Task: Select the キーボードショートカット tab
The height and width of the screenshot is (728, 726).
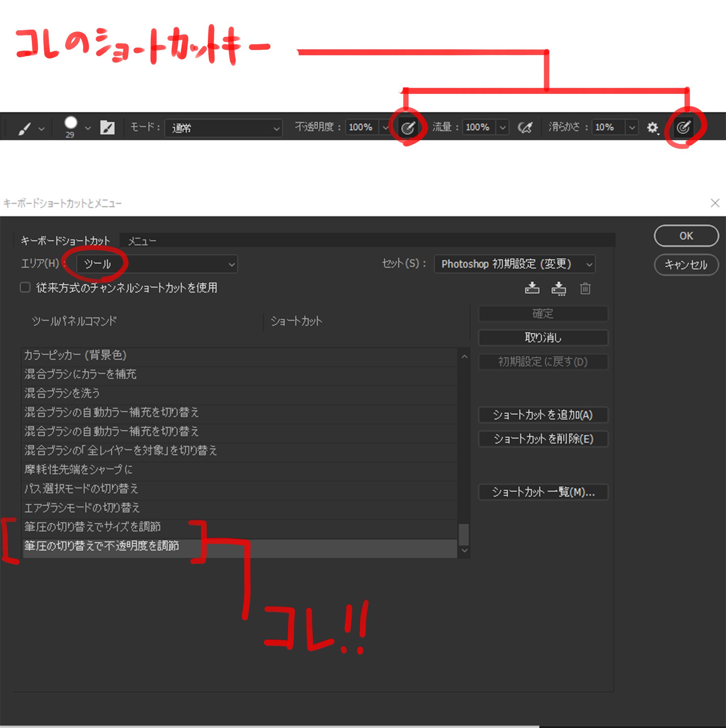Action: click(65, 240)
